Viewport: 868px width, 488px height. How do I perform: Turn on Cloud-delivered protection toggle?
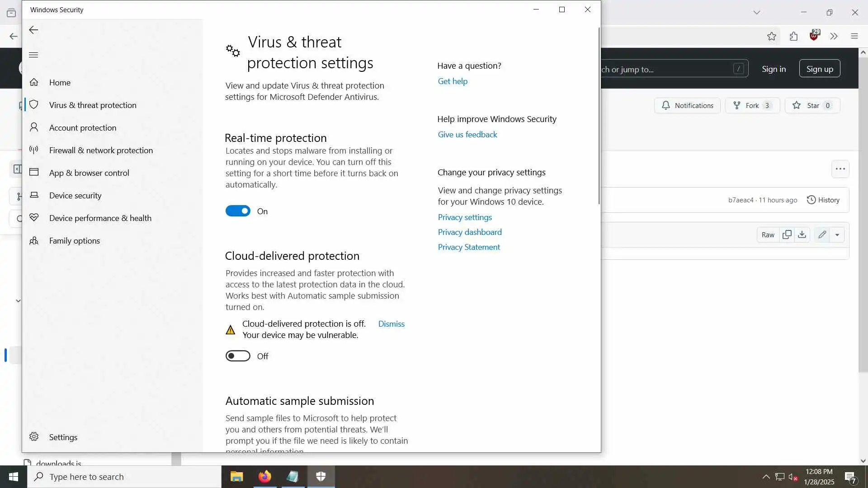238,356
